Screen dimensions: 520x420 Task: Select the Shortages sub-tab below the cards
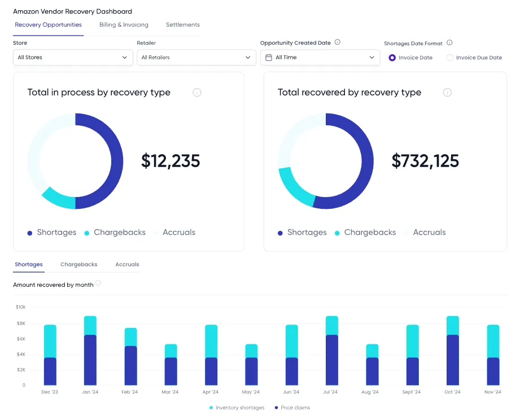tap(29, 265)
